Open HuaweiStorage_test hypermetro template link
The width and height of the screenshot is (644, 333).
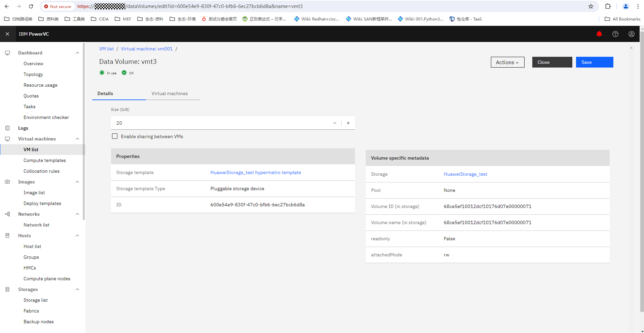256,172
